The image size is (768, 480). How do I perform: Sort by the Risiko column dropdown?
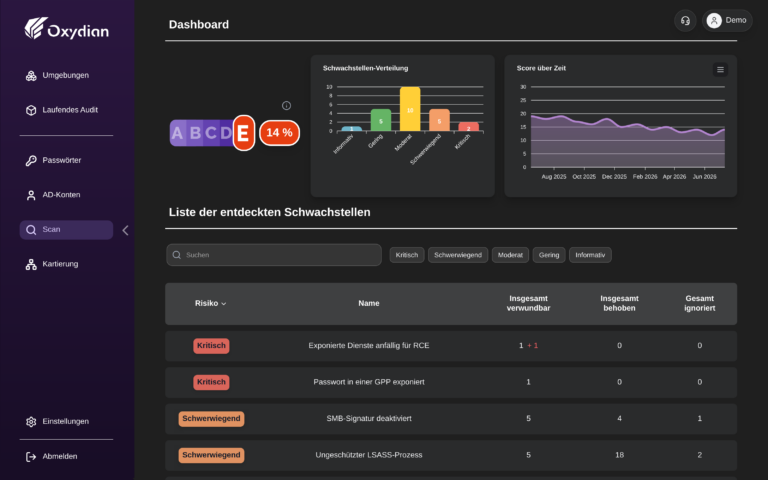click(211, 303)
